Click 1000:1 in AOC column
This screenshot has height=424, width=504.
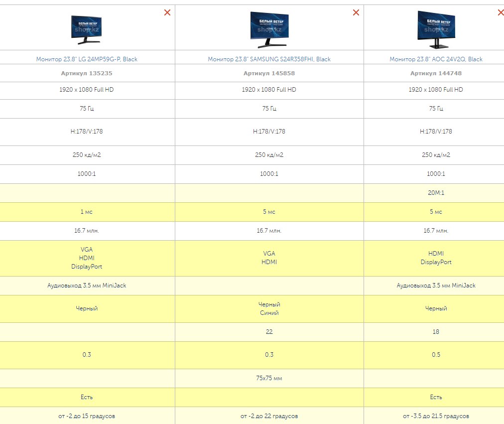point(436,174)
